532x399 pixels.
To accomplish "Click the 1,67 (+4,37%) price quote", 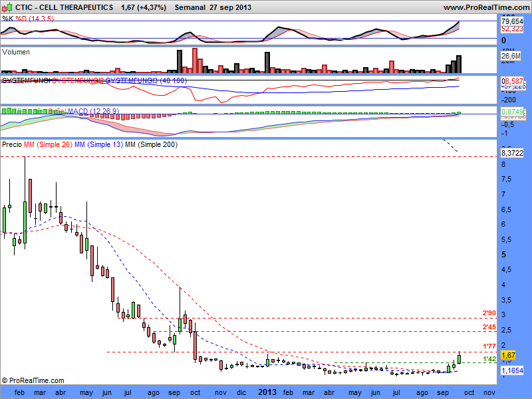I will click(144, 7).
